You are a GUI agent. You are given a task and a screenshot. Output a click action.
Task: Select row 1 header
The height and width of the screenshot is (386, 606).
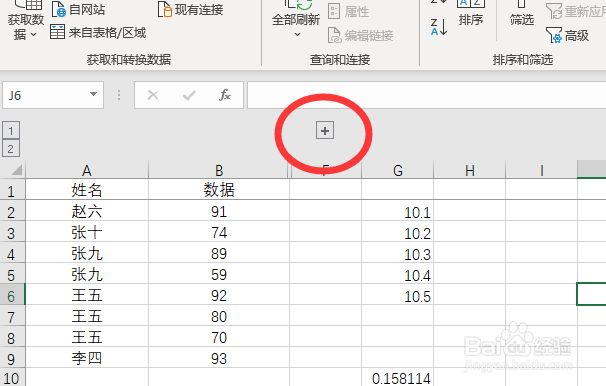[12, 189]
